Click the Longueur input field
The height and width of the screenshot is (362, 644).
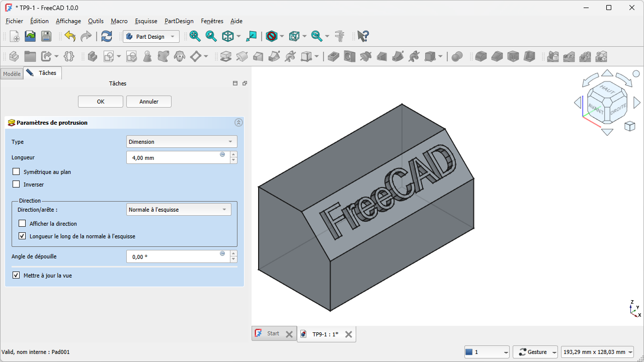174,158
